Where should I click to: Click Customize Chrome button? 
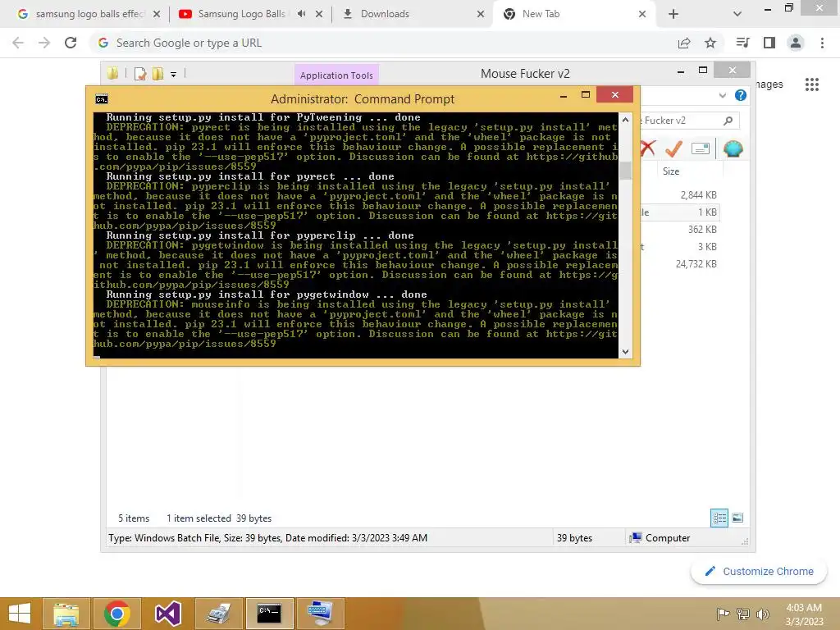[x=759, y=571]
